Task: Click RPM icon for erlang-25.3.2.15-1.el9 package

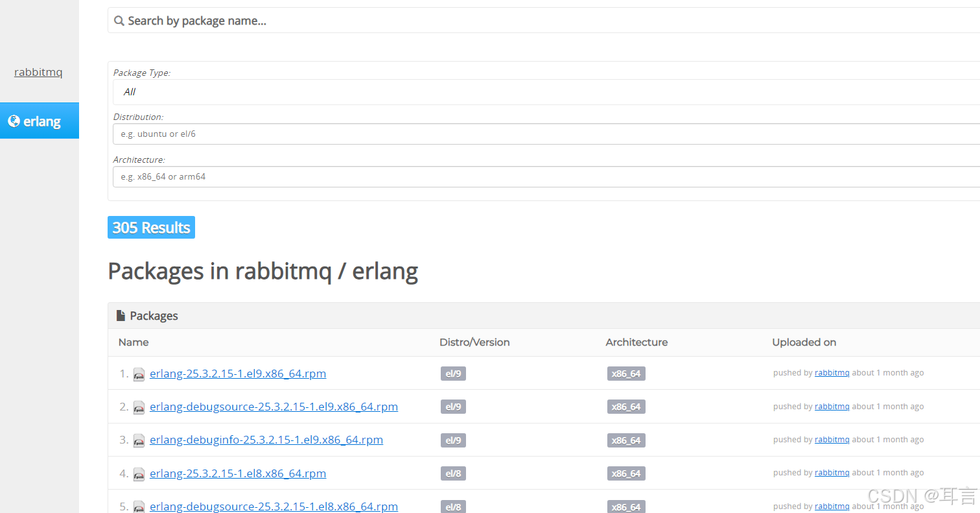Action: 139,374
